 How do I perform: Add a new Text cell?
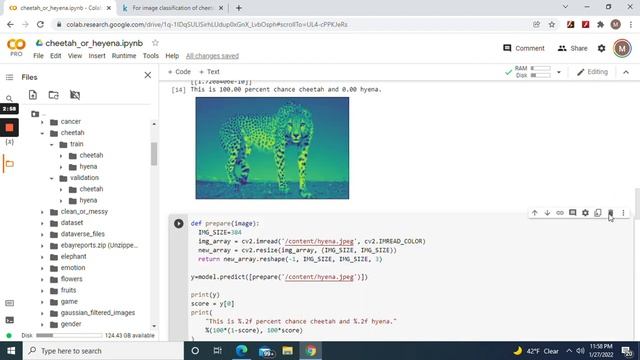[209, 72]
